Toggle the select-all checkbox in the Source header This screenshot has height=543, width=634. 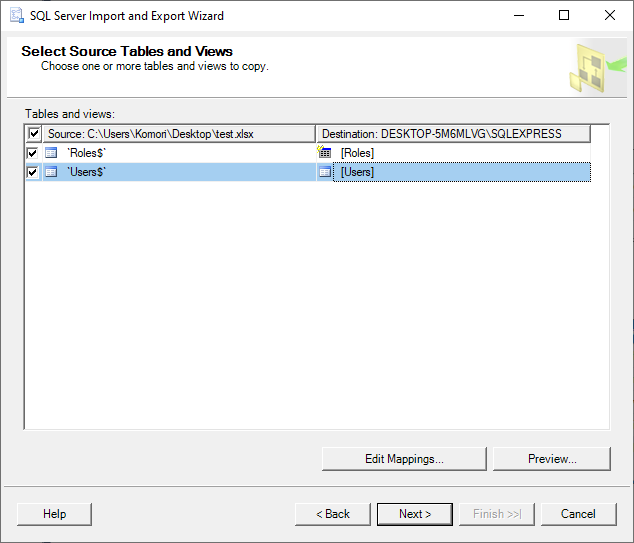pos(34,134)
